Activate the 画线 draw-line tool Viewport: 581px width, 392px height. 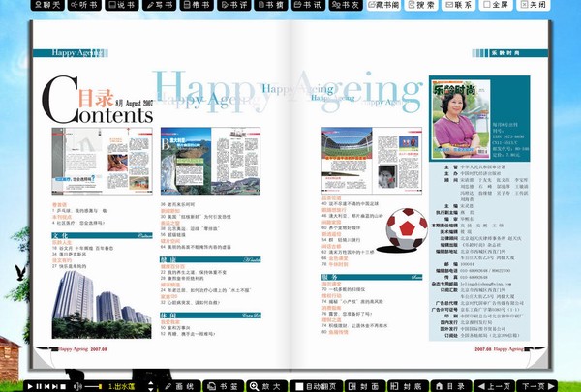tap(179, 386)
